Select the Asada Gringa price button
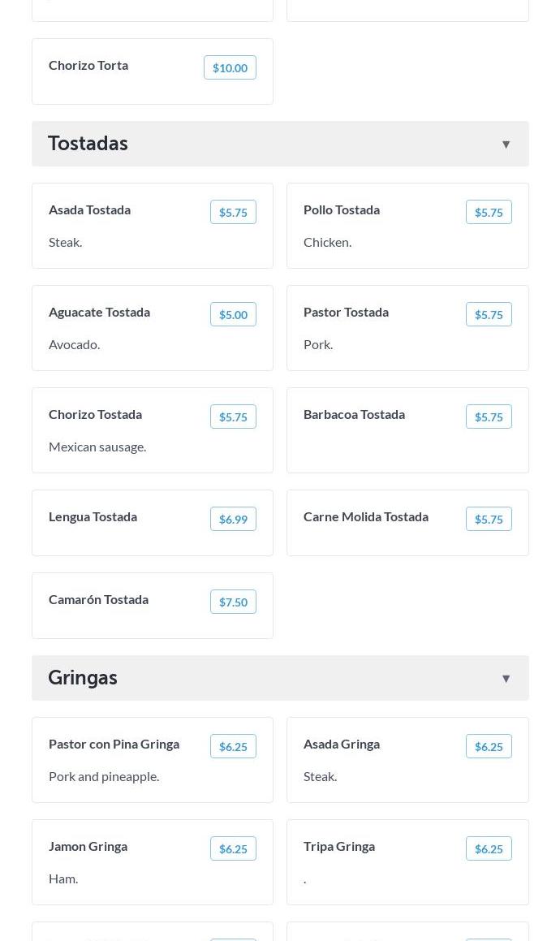 (489, 746)
